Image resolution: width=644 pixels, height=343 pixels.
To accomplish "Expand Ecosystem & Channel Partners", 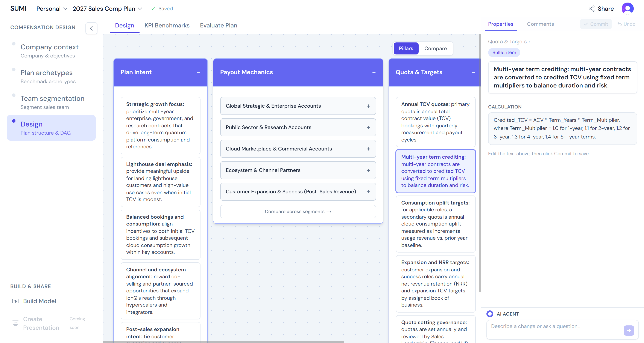I will pyautogui.click(x=368, y=170).
